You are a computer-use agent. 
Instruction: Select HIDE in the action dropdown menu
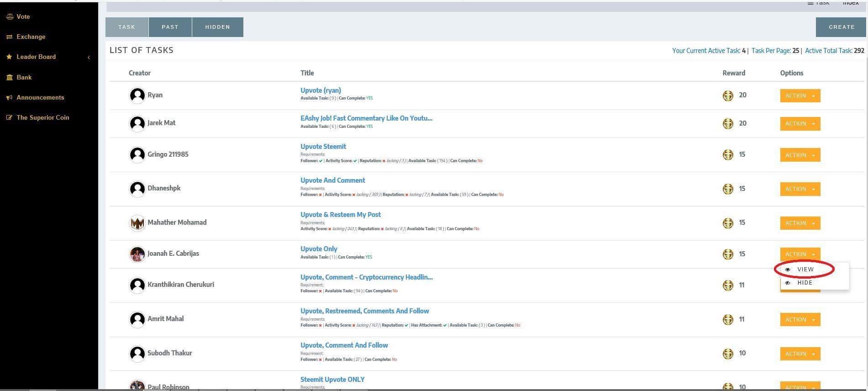click(x=805, y=283)
